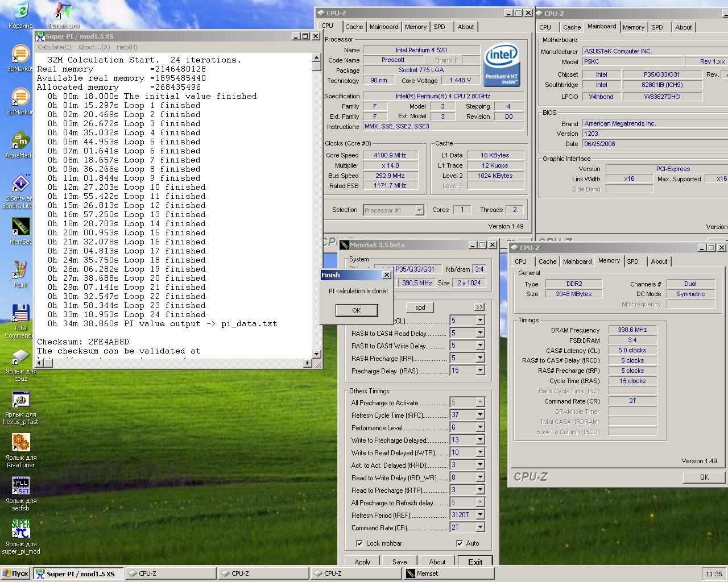Click the Intel Pentium 4 HT logo

502,65
